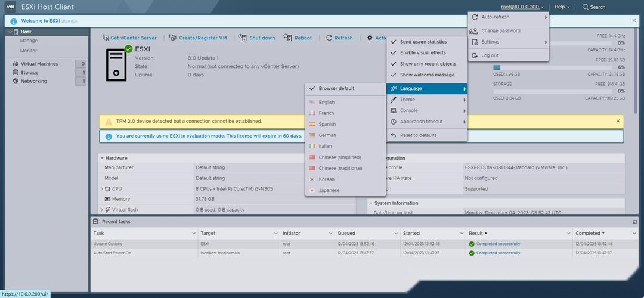
Task: Click the Get vCenter Server icon
Action: [x=106, y=38]
